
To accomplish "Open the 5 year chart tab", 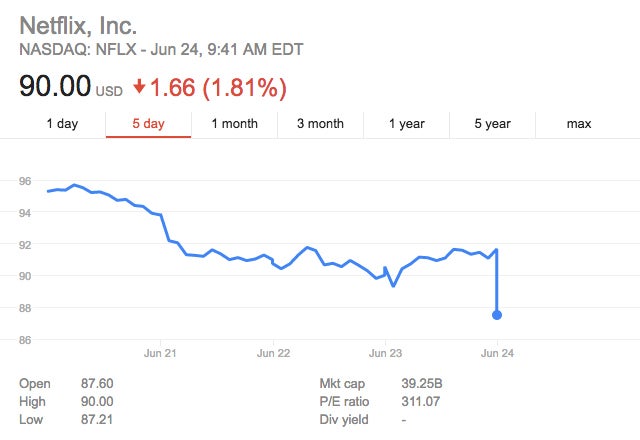I will click(x=492, y=124).
